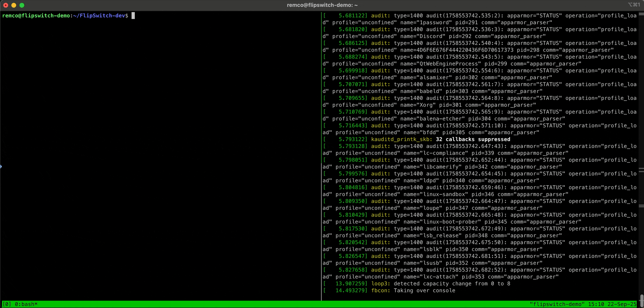644x308 pixels.
Task: Place focus on the block cursor after the prompt
Action: (x=133, y=16)
